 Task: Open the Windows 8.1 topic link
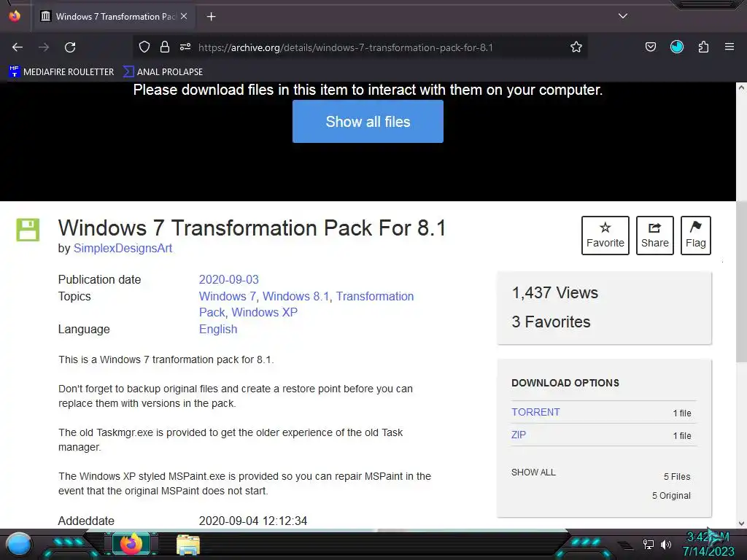(296, 296)
